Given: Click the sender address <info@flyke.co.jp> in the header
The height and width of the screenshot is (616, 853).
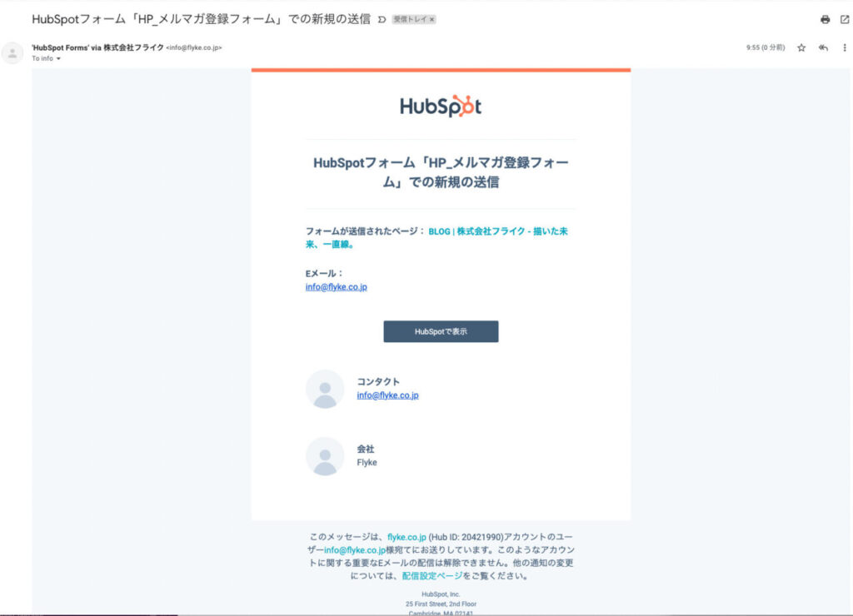Looking at the screenshot, I should [x=194, y=47].
